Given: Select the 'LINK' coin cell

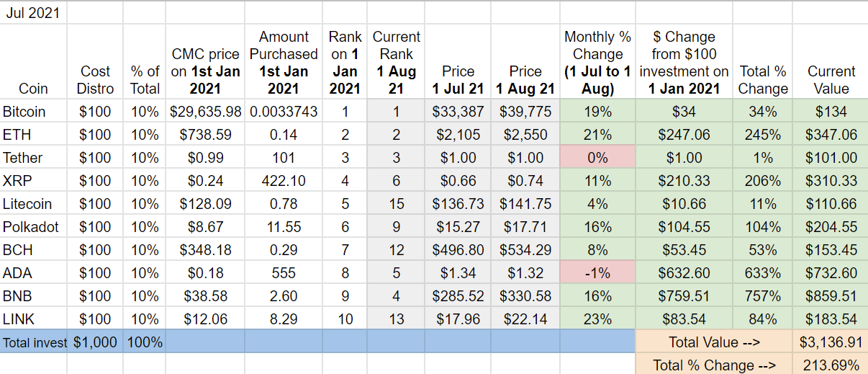Looking at the screenshot, I should [34, 319].
